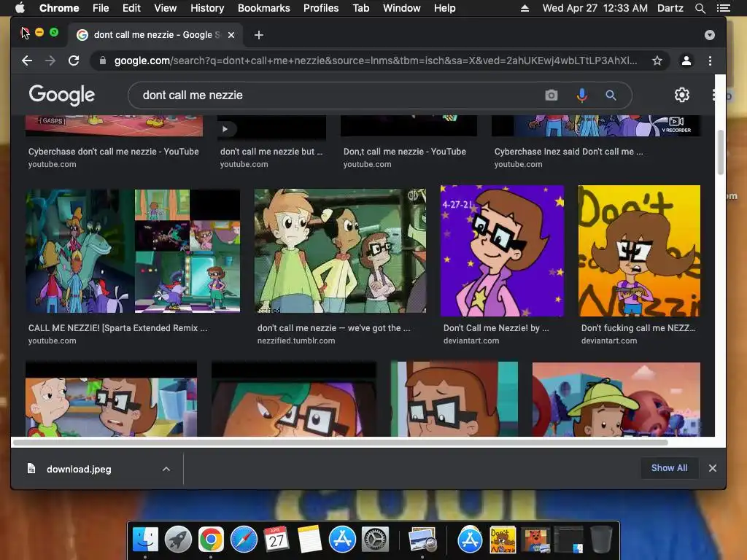Viewport: 747px width, 560px height.
Task: Click the eject icon in menu bar
Action: [x=525, y=8]
